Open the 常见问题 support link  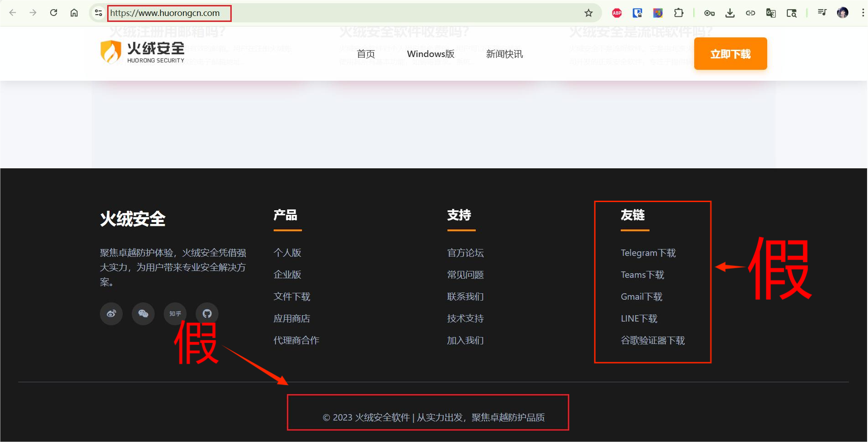(x=465, y=274)
